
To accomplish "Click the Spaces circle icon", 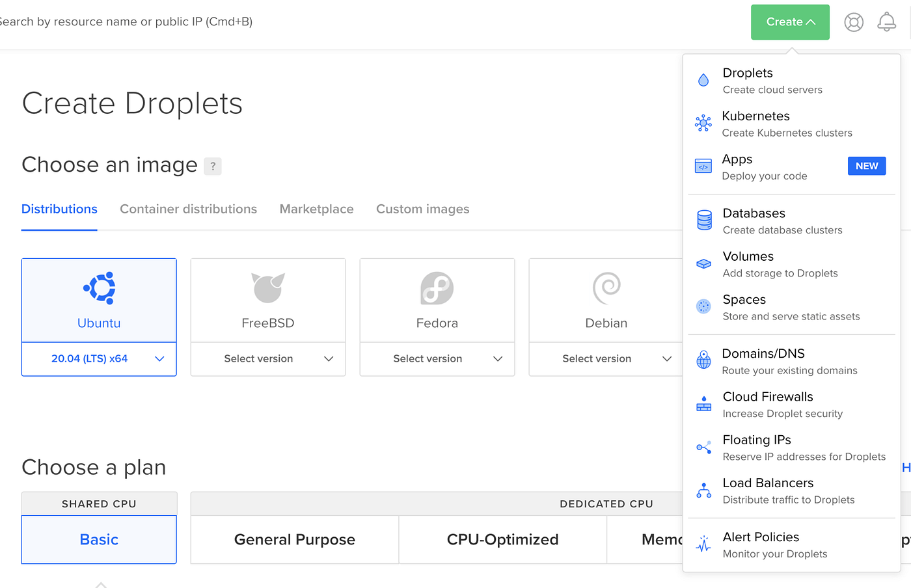I will (703, 306).
